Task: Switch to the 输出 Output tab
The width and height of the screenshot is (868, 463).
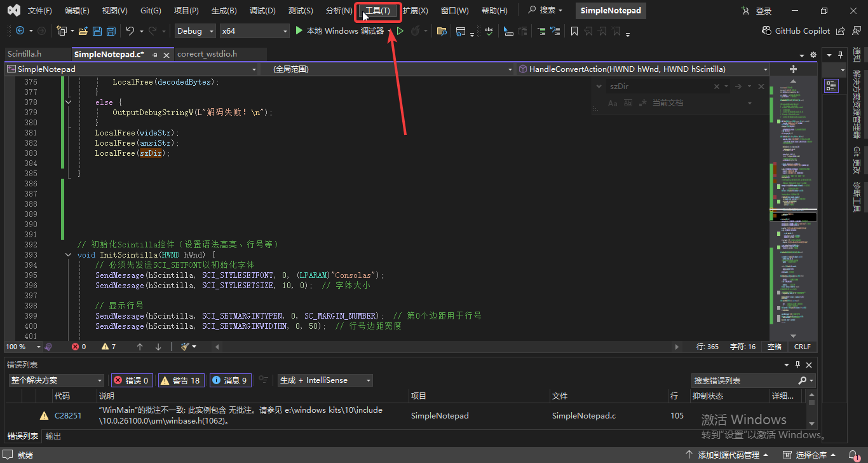Action: click(53, 436)
